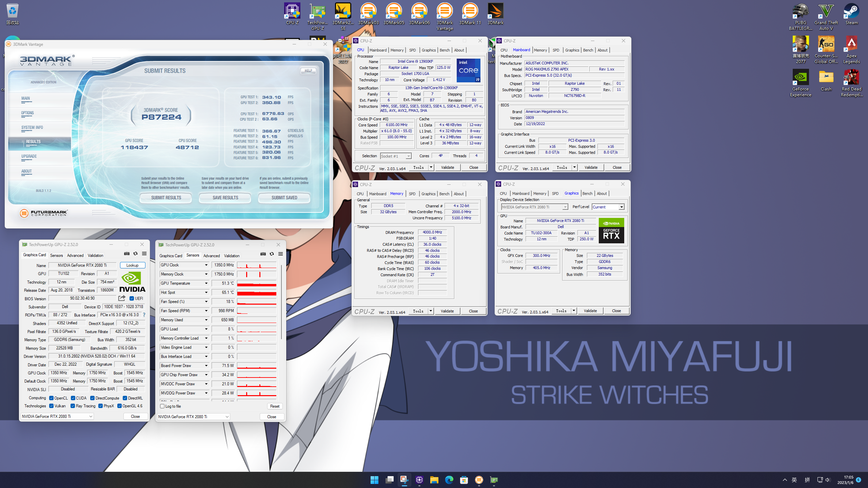Share BIOS version export icon in GPU-Z
868x488 pixels.
coord(122,298)
